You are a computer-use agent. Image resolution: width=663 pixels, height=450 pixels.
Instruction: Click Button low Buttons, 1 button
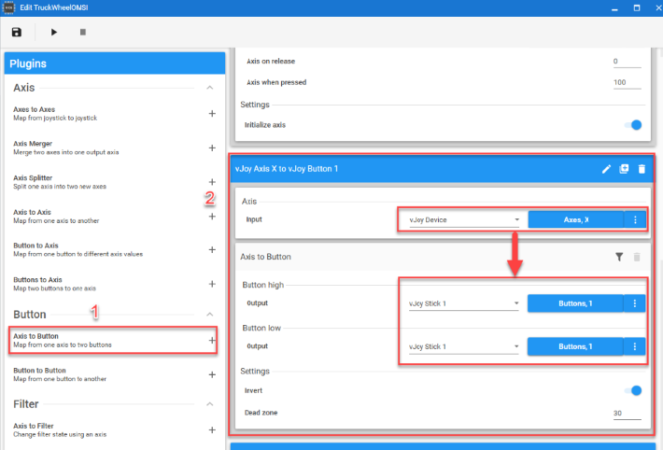pos(575,346)
